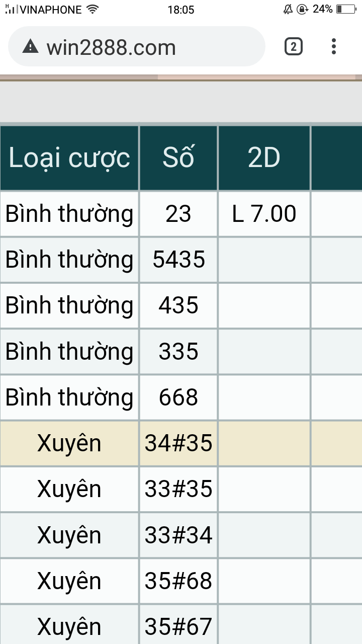Viewport: 362px width, 644px height.
Task: Tap the not-secure warning triangle icon
Action: pos(31,47)
